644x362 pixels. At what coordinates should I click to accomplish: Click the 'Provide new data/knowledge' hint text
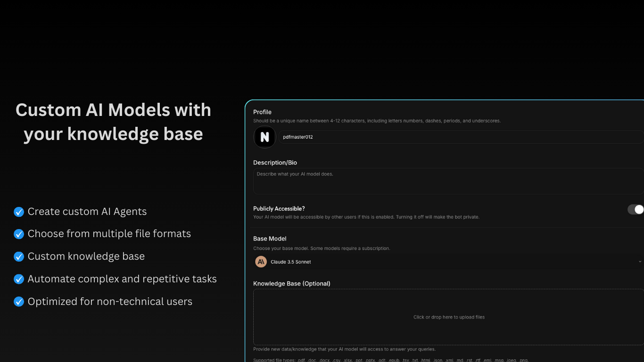coord(345,350)
